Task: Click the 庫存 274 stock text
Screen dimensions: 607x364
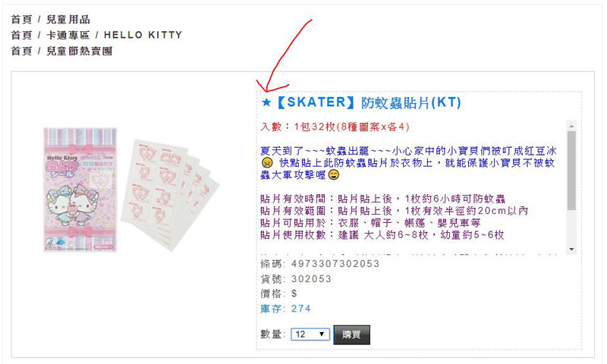Action: click(286, 309)
